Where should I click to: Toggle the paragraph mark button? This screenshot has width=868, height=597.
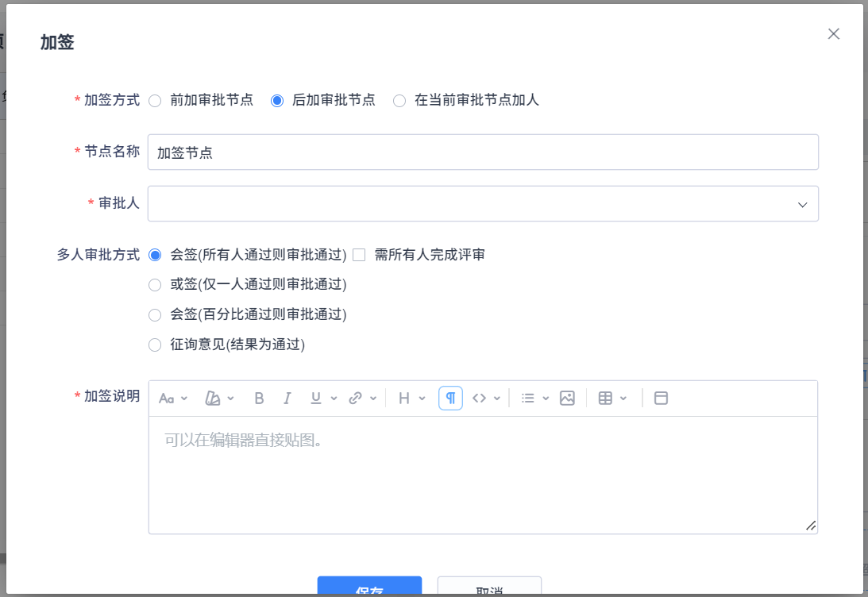click(450, 399)
